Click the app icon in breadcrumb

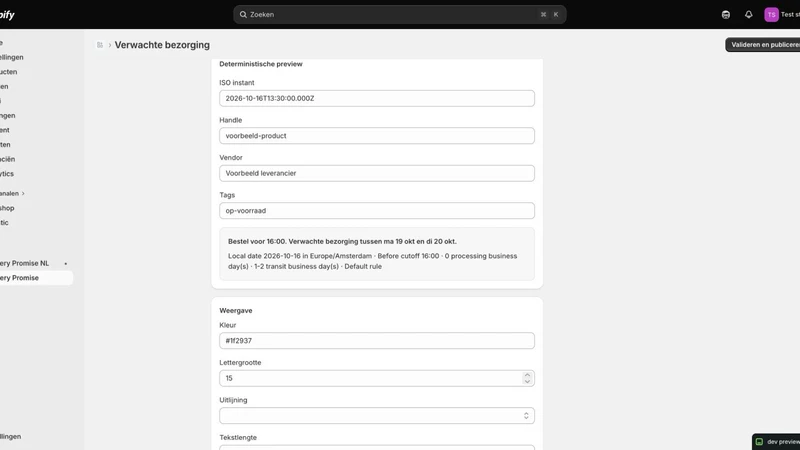(100, 45)
